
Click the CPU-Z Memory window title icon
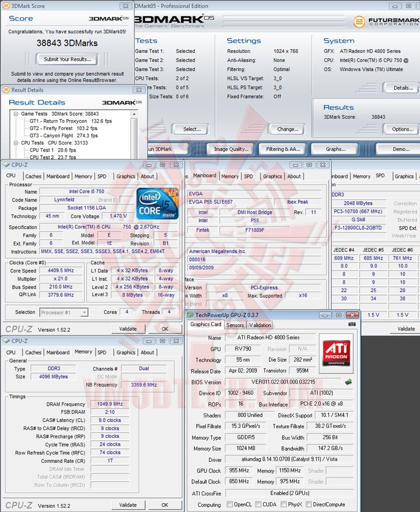click(6, 341)
